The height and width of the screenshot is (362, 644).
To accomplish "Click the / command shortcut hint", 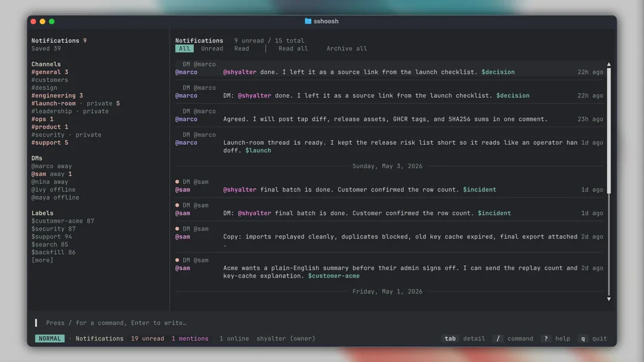I will (x=513, y=339).
